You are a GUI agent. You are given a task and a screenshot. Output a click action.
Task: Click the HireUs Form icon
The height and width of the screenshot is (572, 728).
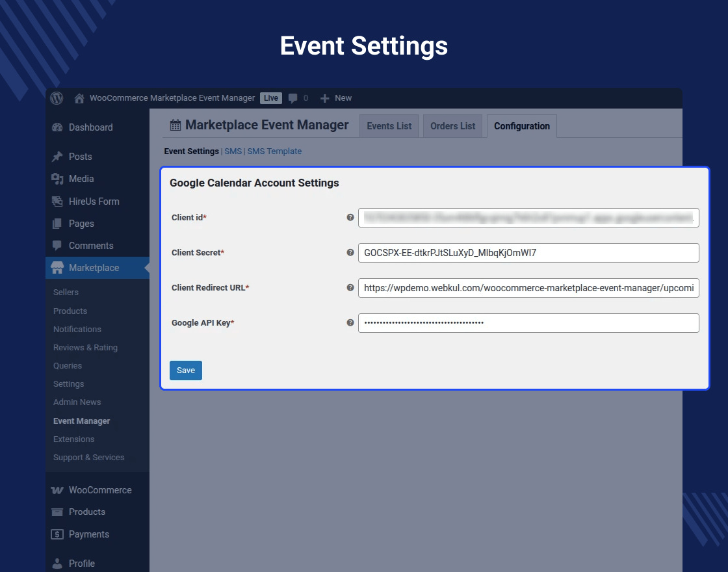point(57,201)
